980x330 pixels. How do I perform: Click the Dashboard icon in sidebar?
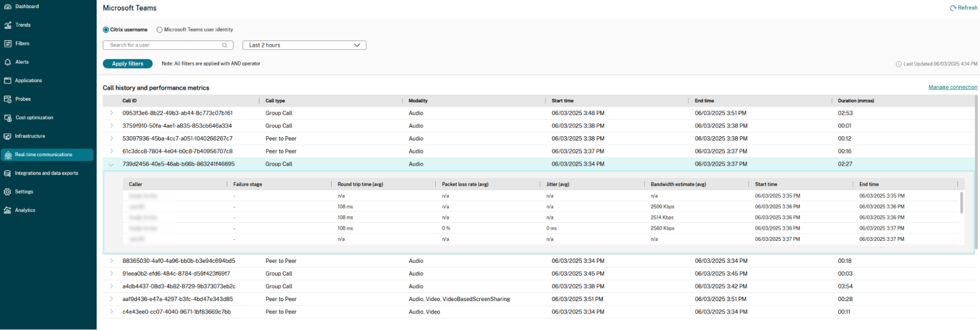tap(8, 6)
